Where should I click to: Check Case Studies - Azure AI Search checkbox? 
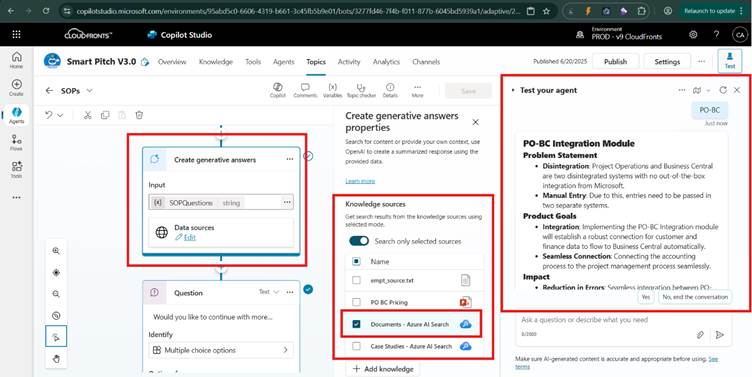click(x=356, y=346)
